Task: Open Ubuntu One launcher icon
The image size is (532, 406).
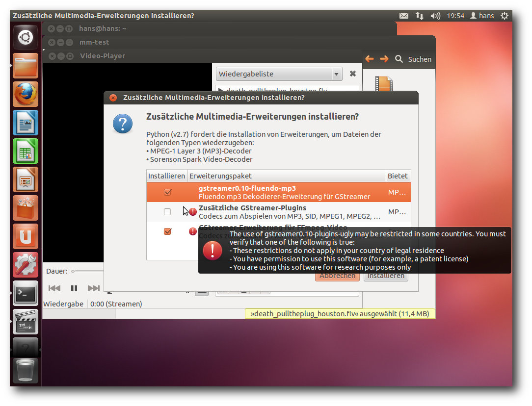Action: 26,236
